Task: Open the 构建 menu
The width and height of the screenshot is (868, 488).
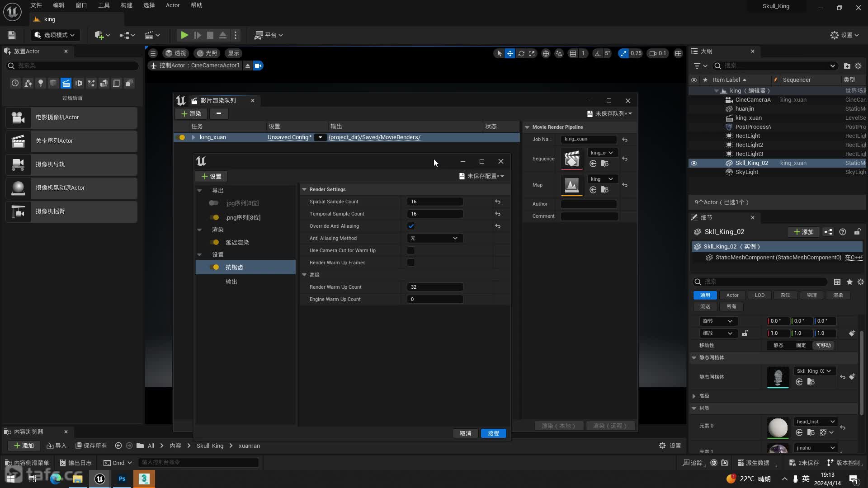Action: 127,5
